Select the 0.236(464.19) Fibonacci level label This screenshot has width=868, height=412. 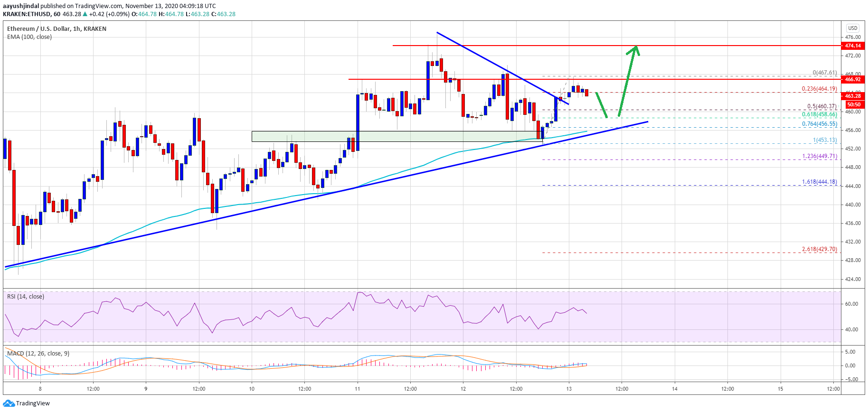pyautogui.click(x=819, y=89)
